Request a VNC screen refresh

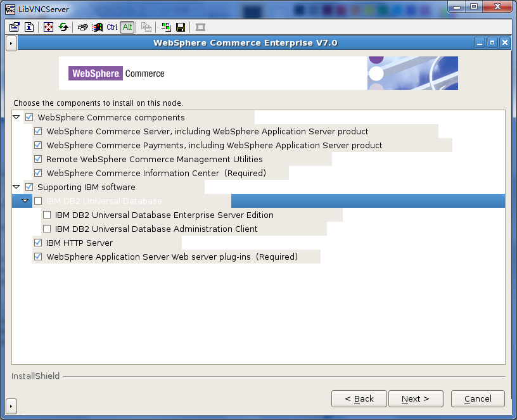click(63, 27)
